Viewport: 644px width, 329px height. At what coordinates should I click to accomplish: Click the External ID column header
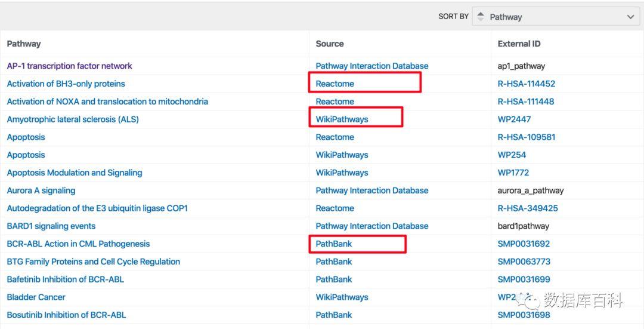[519, 44]
